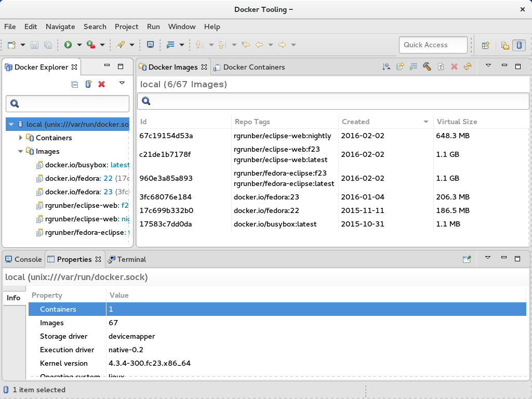Open the Docker Images view menu

pyautogui.click(x=487, y=66)
